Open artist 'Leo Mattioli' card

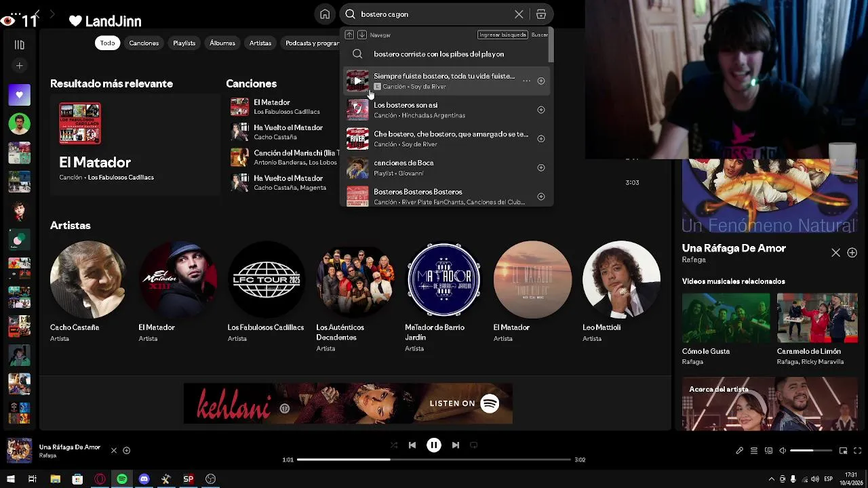point(621,291)
